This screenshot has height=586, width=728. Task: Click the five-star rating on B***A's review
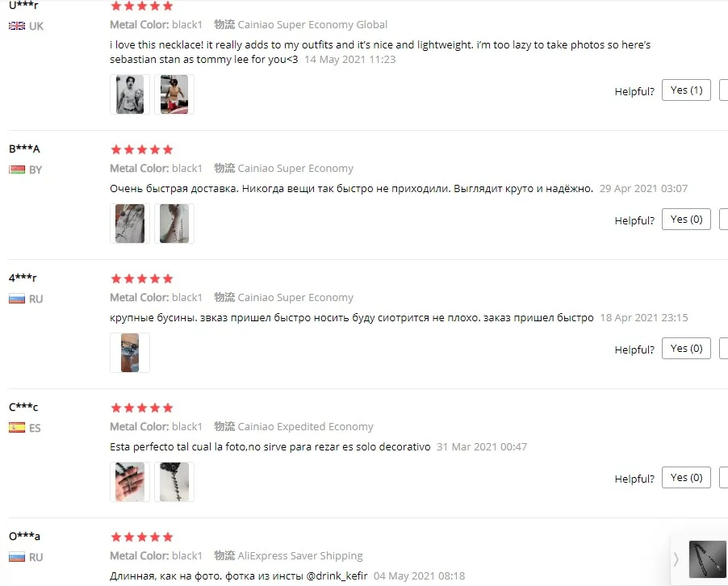point(141,149)
